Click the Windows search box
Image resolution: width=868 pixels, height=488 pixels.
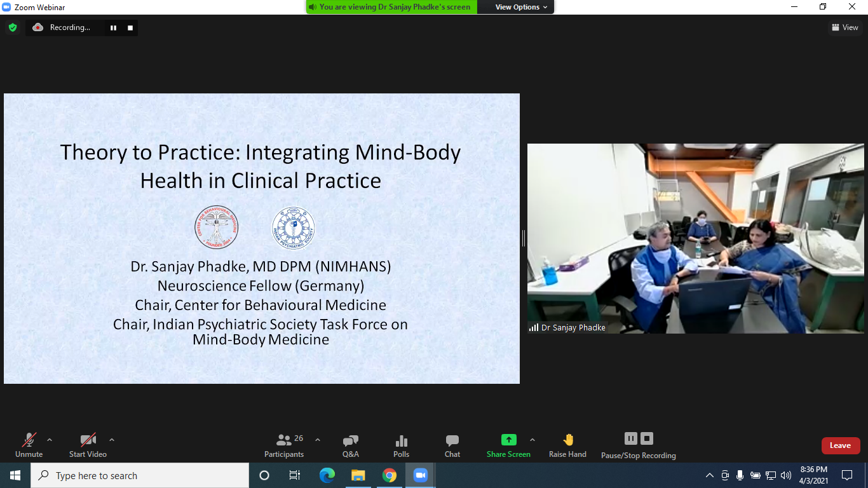(140, 475)
